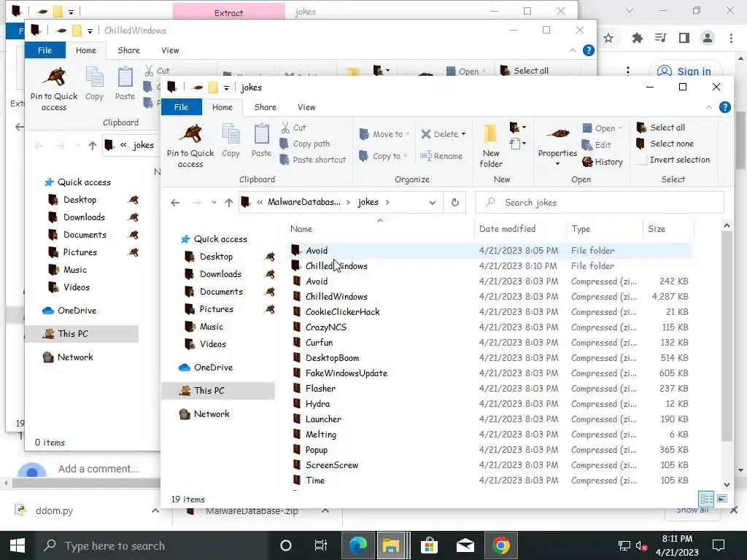Open the address bar history dropdown
The image size is (747, 560).
point(432,203)
